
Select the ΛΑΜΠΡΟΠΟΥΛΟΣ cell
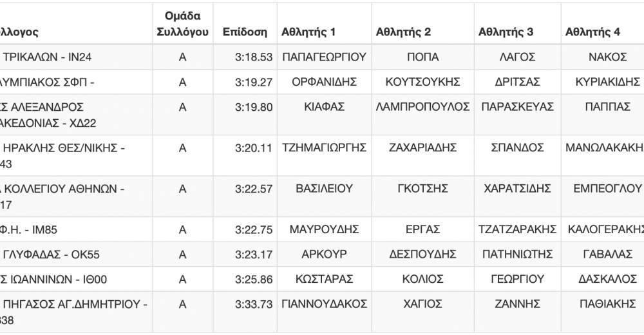point(422,107)
